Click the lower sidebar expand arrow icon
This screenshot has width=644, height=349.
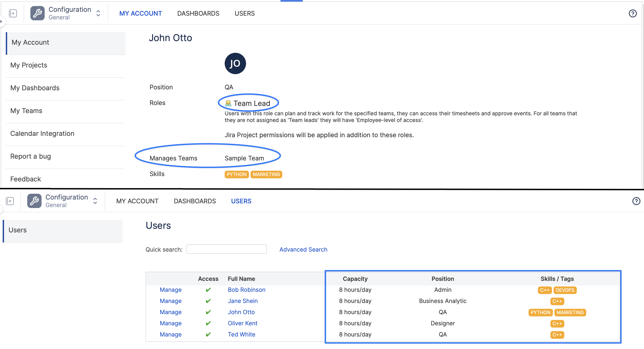(10, 201)
